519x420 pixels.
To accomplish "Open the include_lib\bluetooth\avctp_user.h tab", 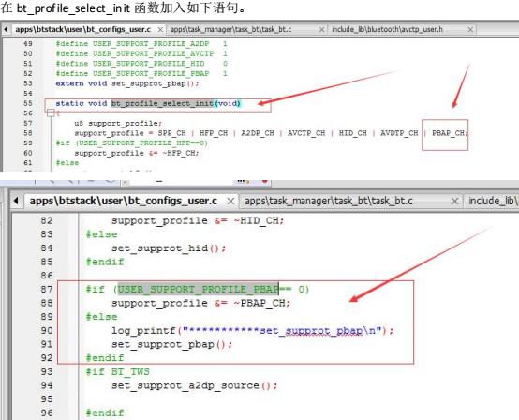I will point(387,29).
